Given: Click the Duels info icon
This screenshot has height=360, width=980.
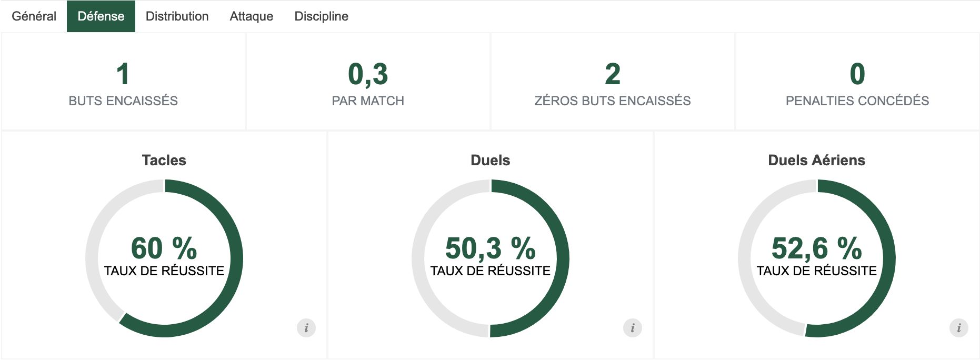Looking at the screenshot, I should 633,328.
